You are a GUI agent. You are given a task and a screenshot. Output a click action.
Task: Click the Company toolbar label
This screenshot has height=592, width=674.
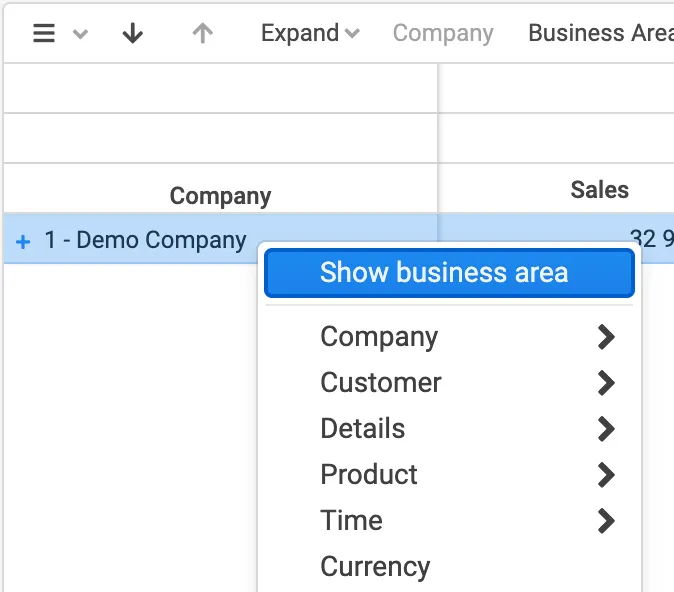pyautogui.click(x=442, y=33)
